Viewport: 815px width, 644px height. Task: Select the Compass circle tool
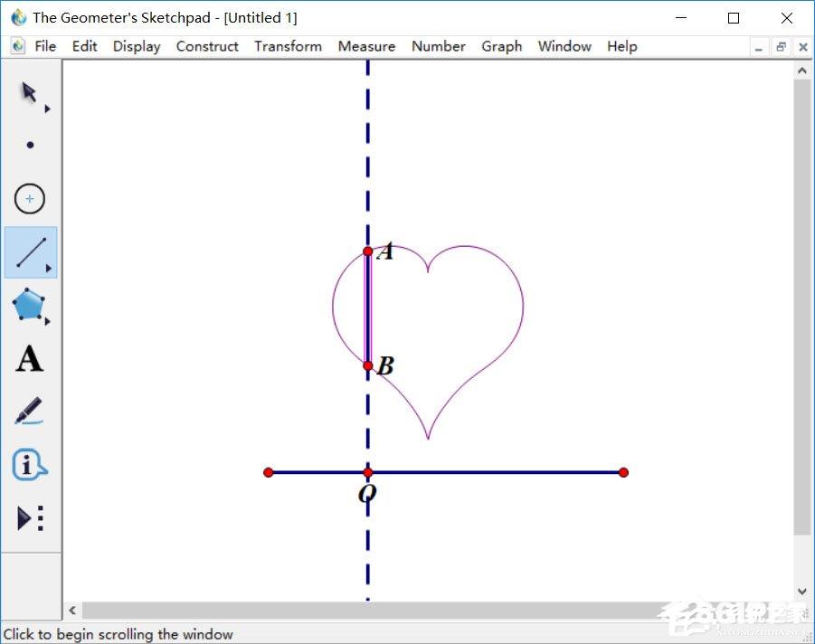pos(30,199)
